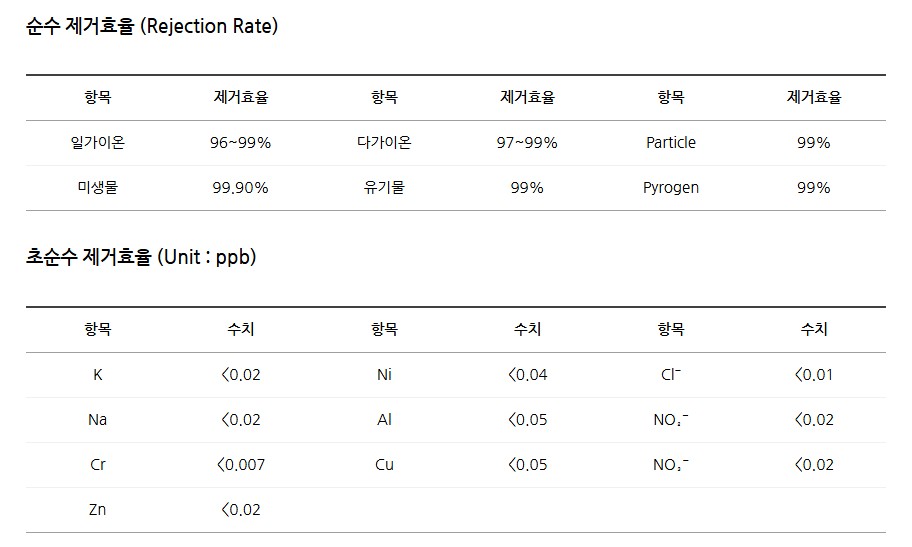Select the 96~99% removal rate value
Image resolution: width=912 pixels, height=547 pixels.
pos(241,143)
